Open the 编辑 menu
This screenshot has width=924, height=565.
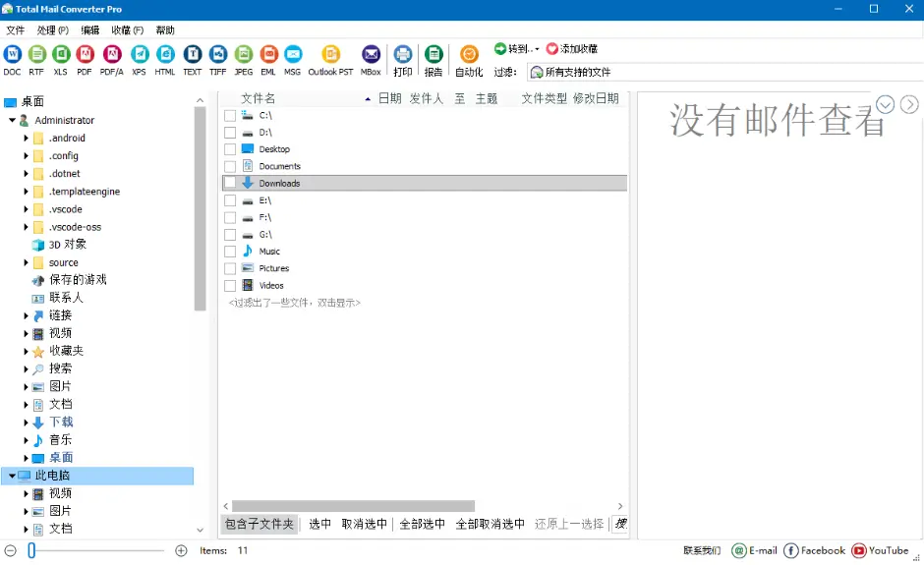(x=90, y=30)
